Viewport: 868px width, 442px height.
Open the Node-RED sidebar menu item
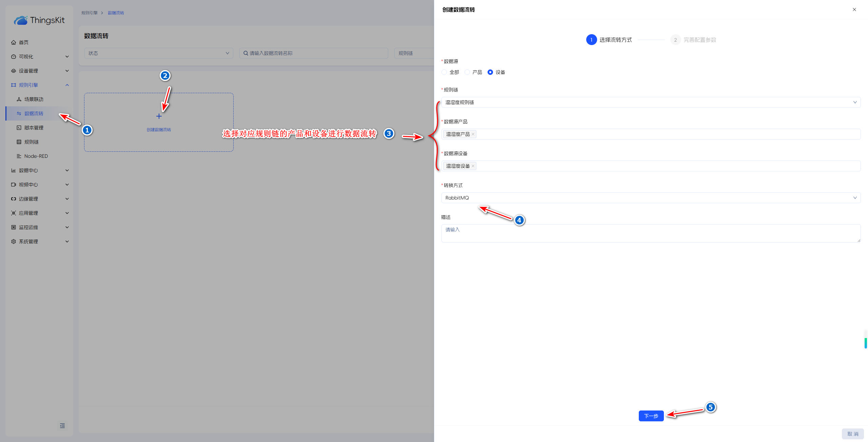tap(36, 156)
